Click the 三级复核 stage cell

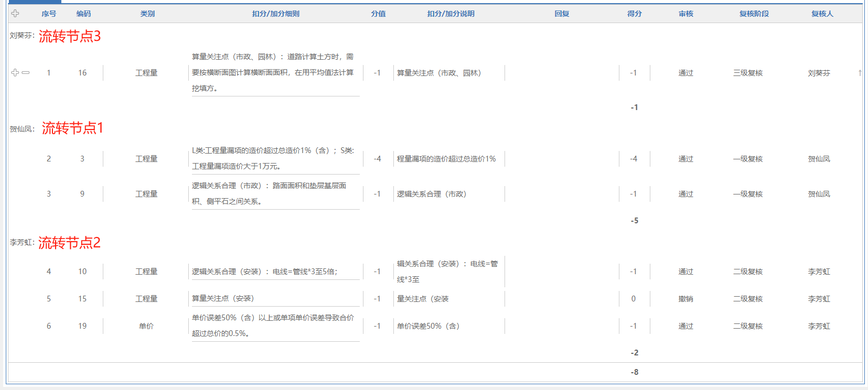[748, 73]
